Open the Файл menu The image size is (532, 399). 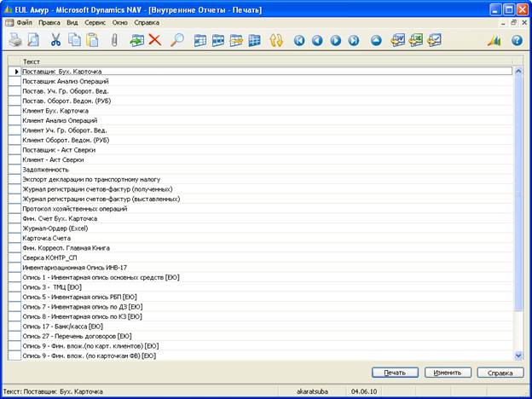24,22
